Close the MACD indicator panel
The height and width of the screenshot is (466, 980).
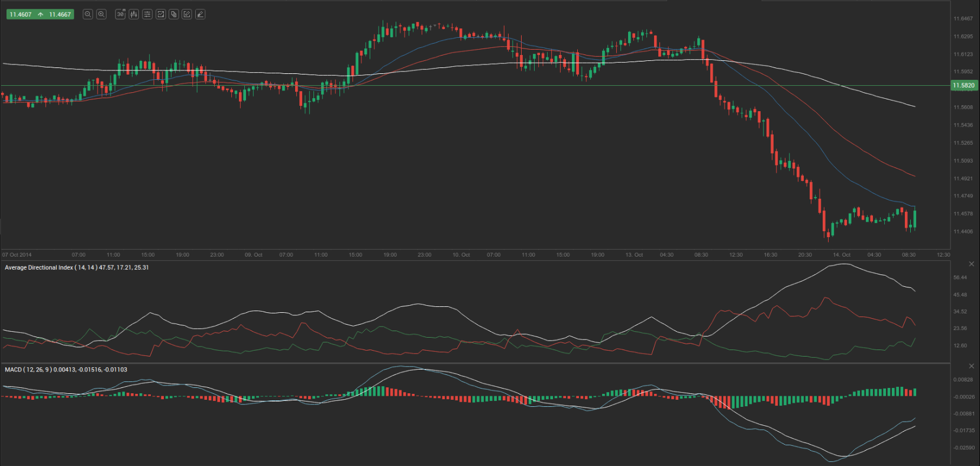point(971,366)
